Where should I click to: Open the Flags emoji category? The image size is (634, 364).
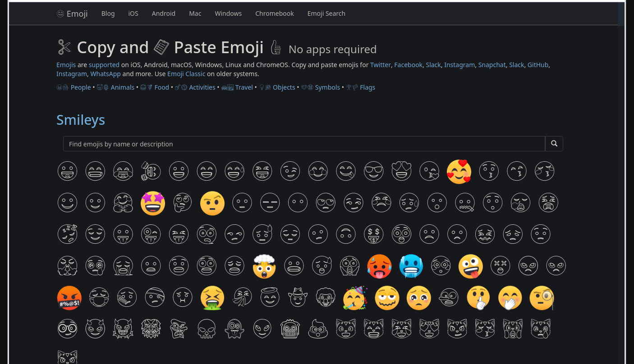pyautogui.click(x=367, y=87)
